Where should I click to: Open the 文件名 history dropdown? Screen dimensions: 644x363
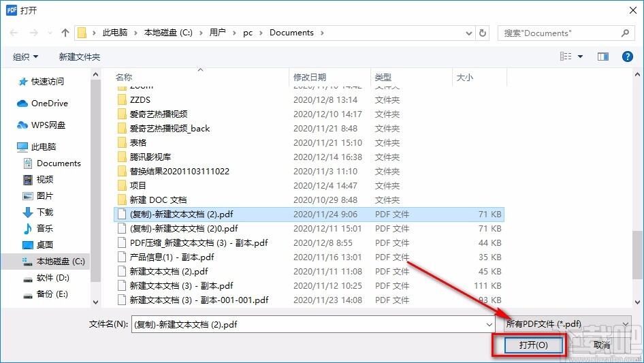489,325
